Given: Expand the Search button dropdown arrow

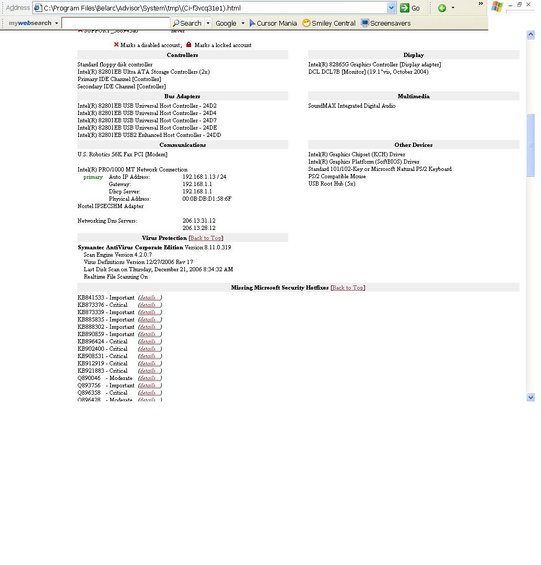Looking at the screenshot, I should click(208, 23).
